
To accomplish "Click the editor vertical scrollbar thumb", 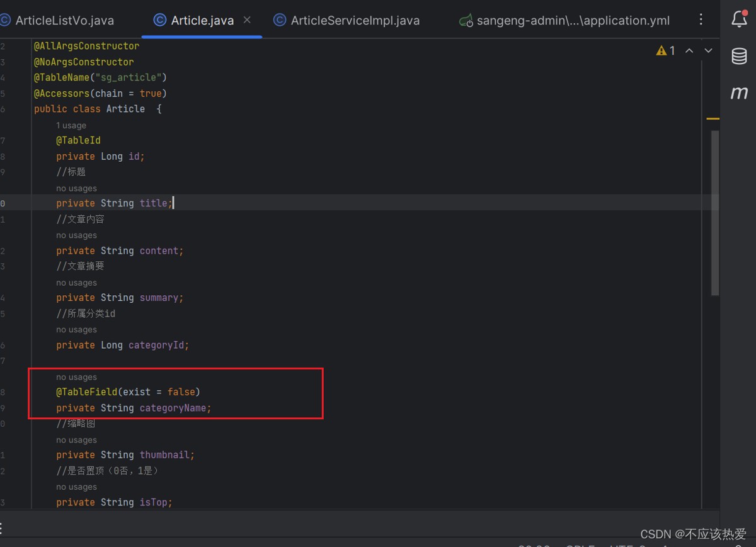I will pyautogui.click(x=715, y=213).
